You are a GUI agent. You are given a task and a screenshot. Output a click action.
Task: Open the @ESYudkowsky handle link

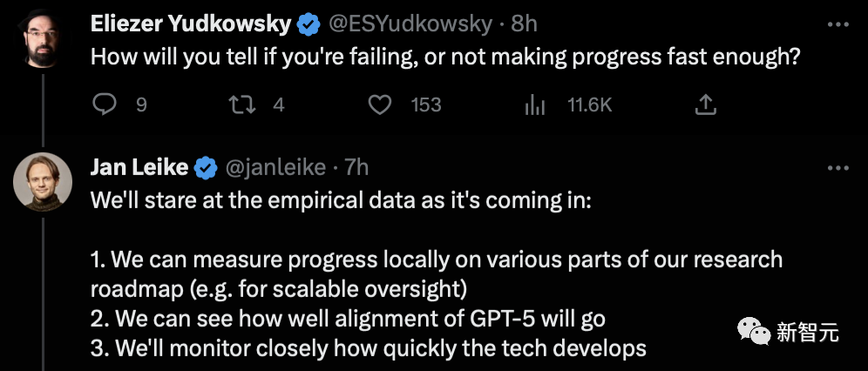(x=410, y=24)
